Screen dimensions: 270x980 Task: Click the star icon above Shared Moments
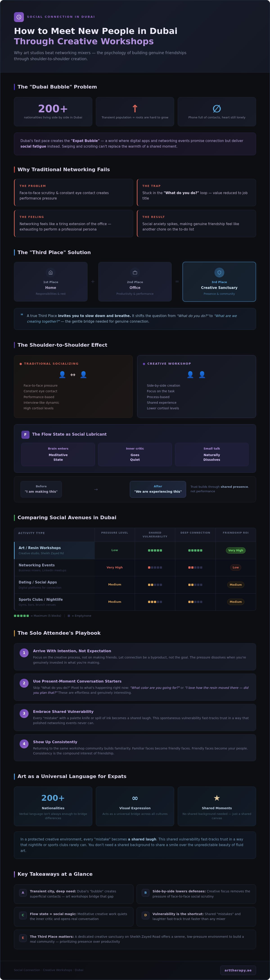(x=217, y=798)
